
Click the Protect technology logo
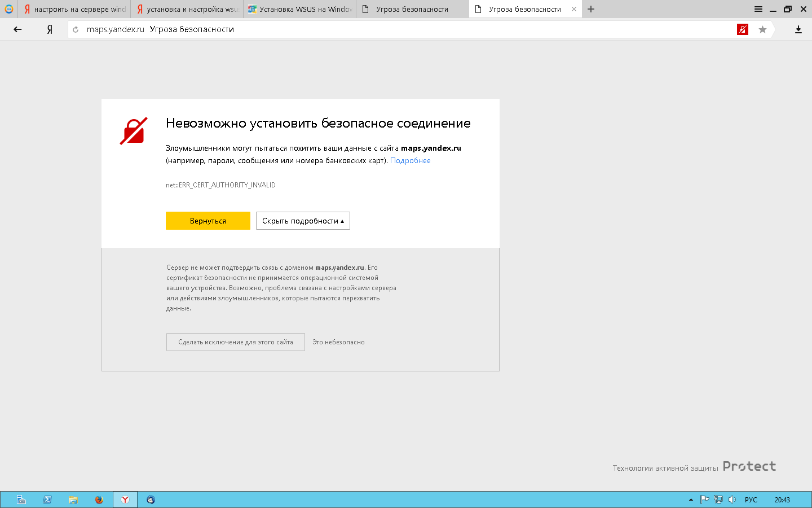tap(749, 466)
